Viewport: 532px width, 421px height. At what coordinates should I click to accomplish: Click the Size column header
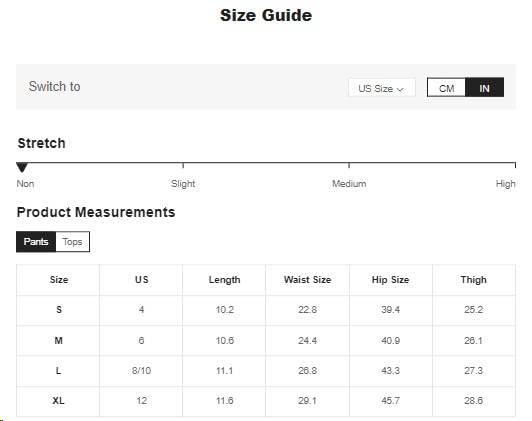tap(58, 280)
